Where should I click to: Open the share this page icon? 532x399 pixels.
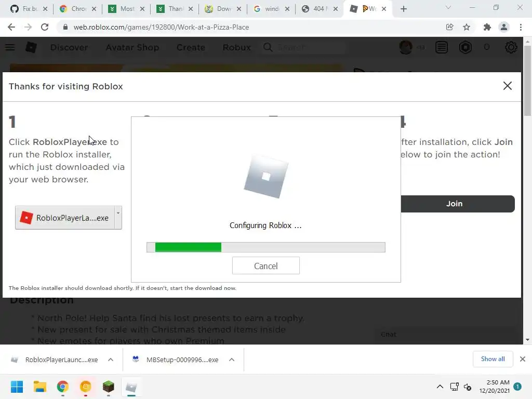coord(449,27)
